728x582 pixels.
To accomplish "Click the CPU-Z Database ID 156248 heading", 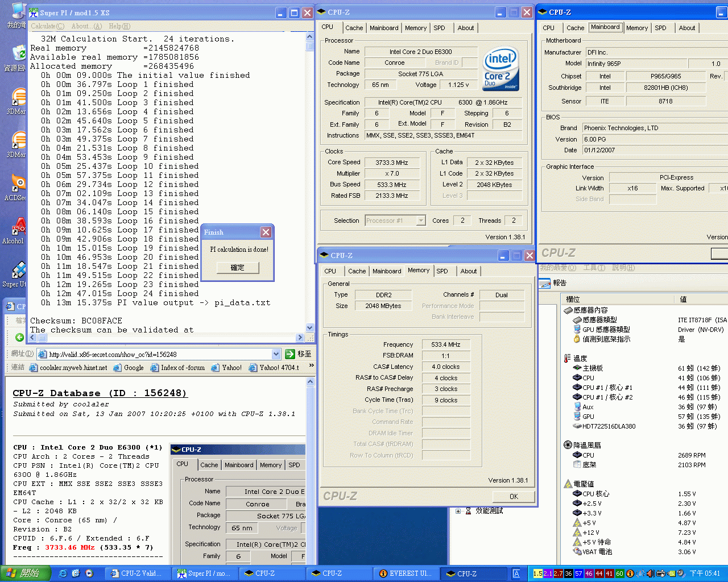I will click(x=100, y=393).
